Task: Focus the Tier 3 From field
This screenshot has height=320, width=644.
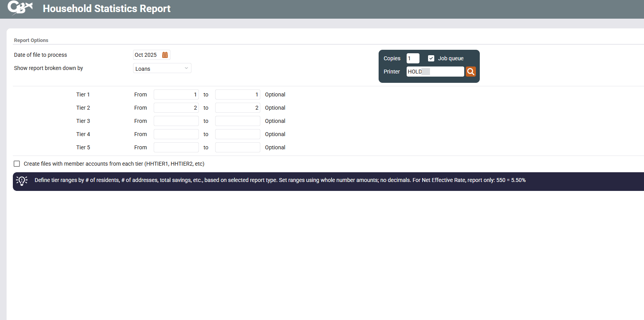Action: click(x=176, y=121)
